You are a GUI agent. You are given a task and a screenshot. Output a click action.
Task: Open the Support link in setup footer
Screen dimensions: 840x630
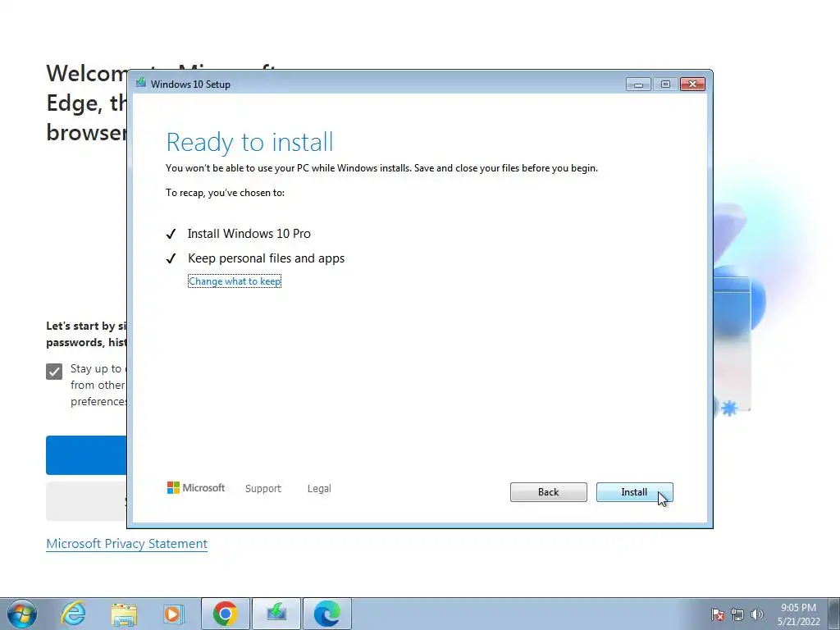click(263, 489)
